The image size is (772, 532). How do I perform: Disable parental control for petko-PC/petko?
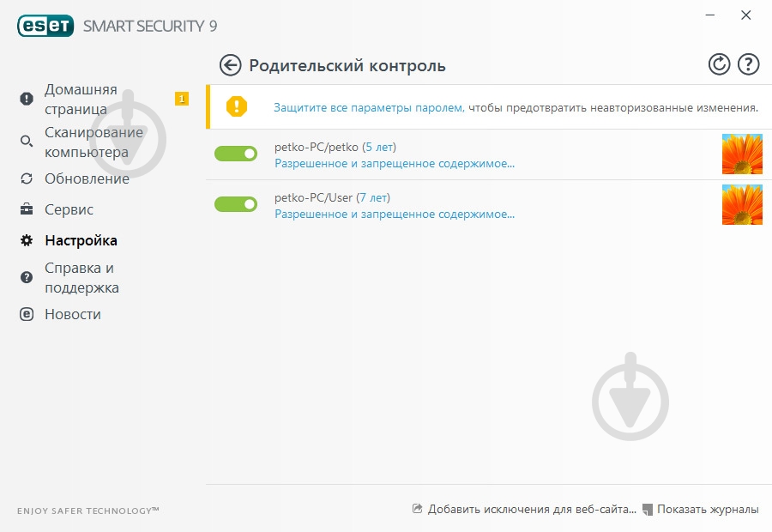pos(236,154)
